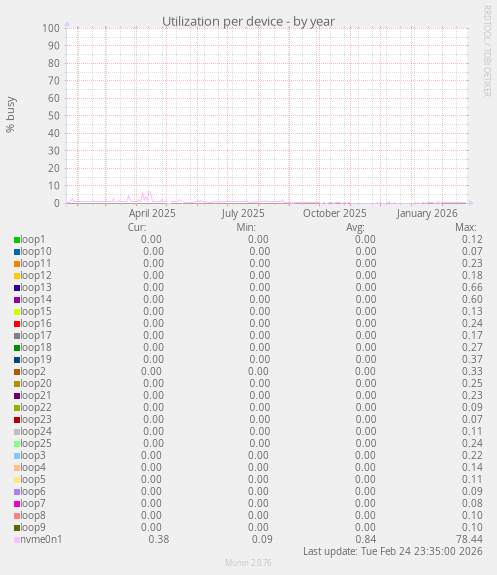497x575 pixels.
Task: Select the loop22 legend label
Action: pos(36,408)
